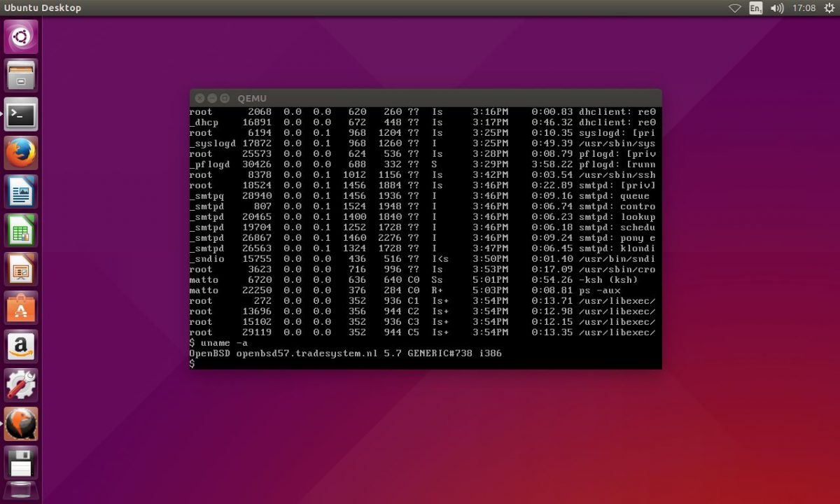The width and height of the screenshot is (840, 504).
Task: Open the Ubuntu Dash from the launcher
Action: [21, 36]
